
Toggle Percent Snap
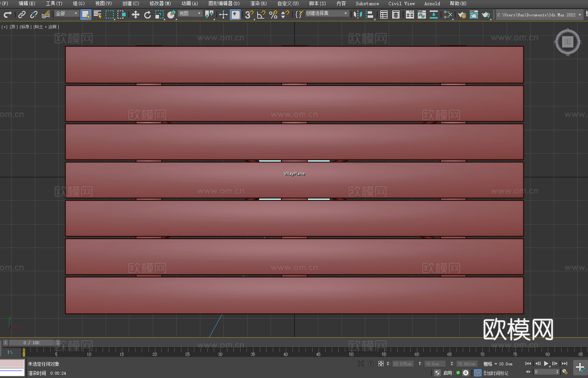[x=273, y=14]
